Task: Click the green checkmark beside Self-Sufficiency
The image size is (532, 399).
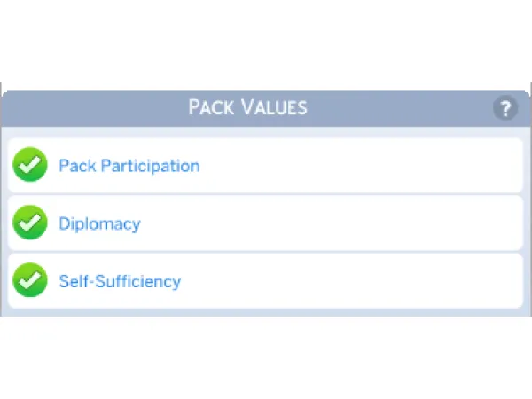Action: coord(30,281)
